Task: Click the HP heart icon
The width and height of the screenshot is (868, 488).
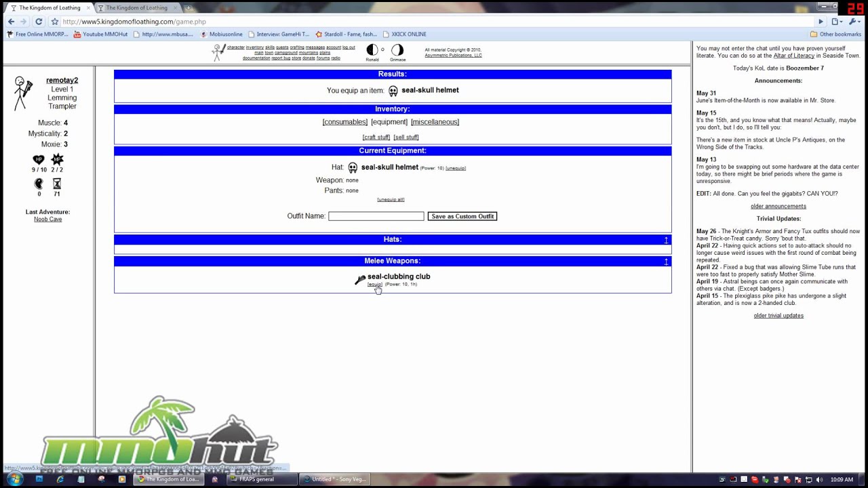Action: point(39,159)
